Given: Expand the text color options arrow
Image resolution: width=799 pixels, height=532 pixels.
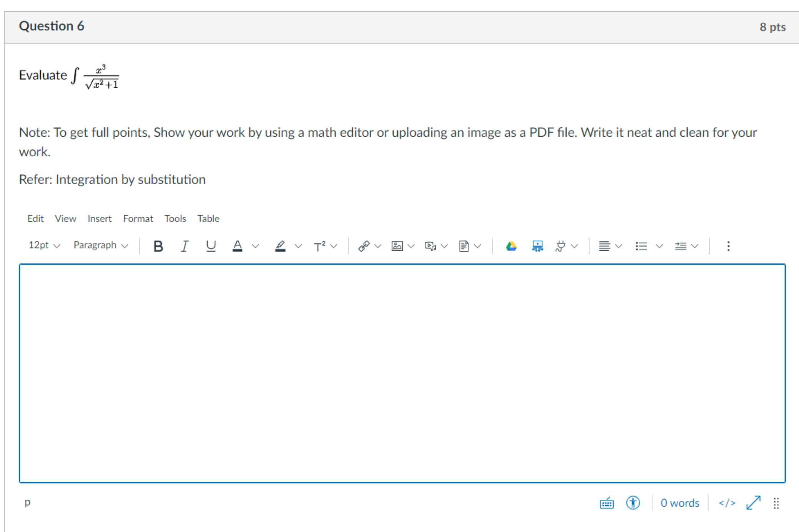Looking at the screenshot, I should [x=256, y=246].
